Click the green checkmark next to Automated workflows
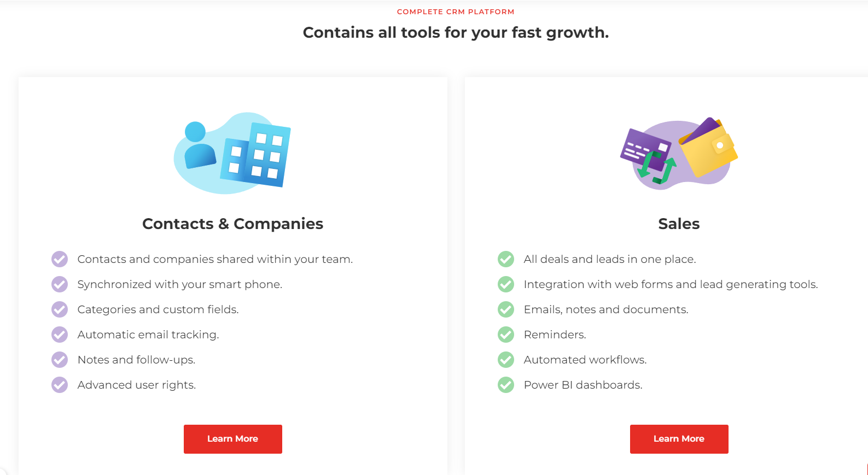The height and width of the screenshot is (475, 868). (506, 360)
